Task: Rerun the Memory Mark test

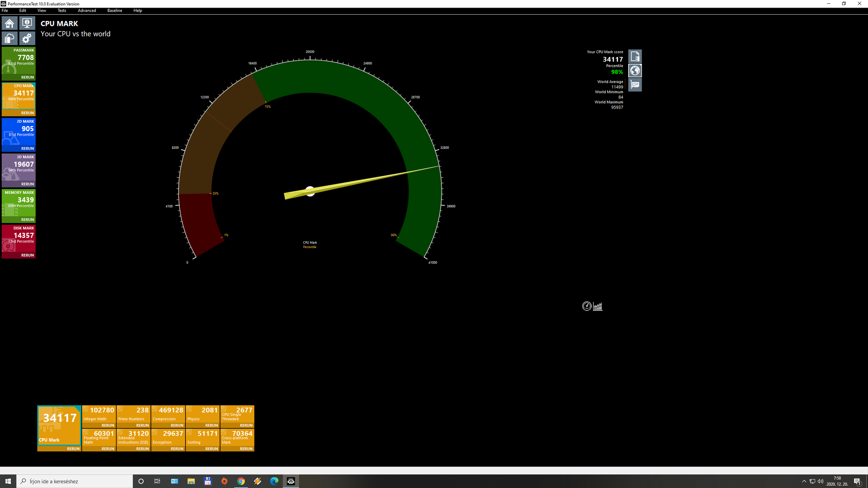Action: click(27, 220)
